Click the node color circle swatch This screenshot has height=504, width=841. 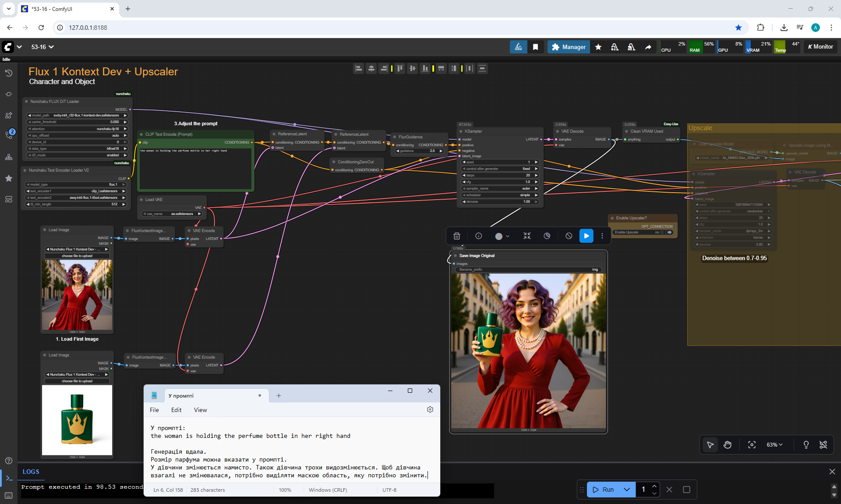tap(498, 236)
